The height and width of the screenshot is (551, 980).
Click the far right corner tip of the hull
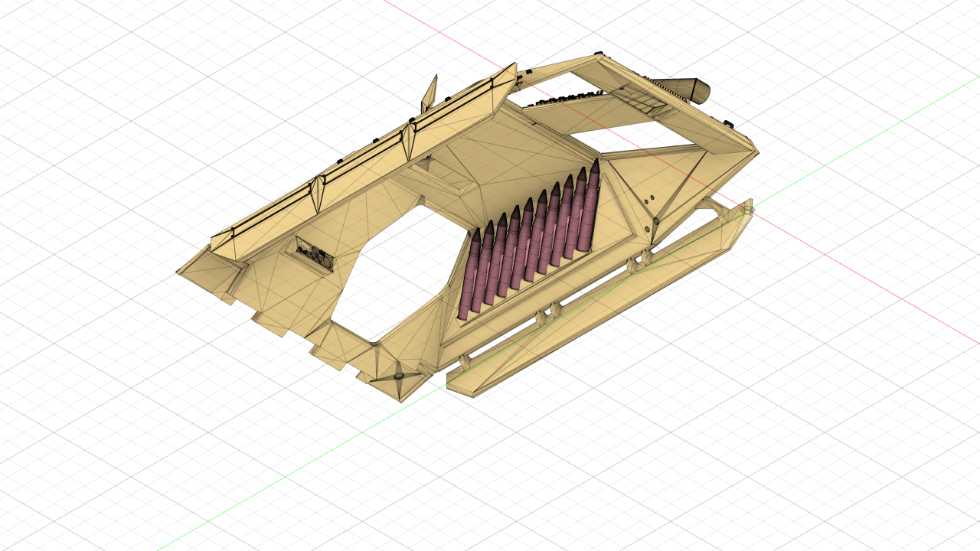coord(756,151)
